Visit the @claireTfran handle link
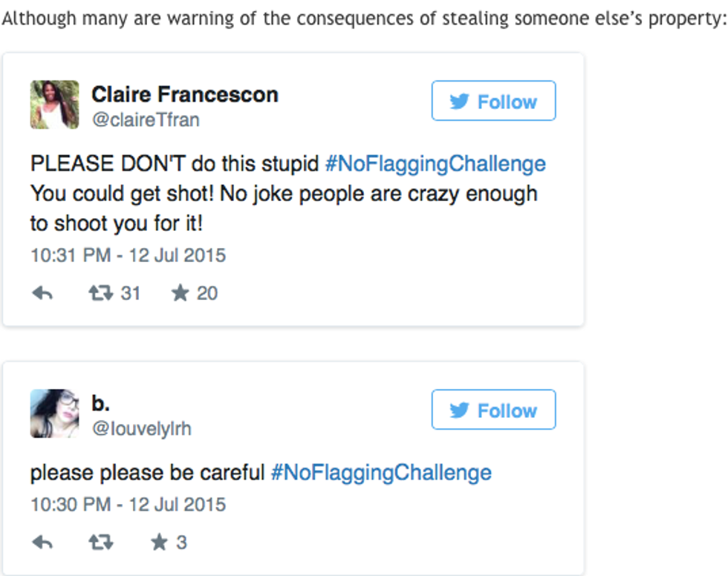 click(146, 120)
